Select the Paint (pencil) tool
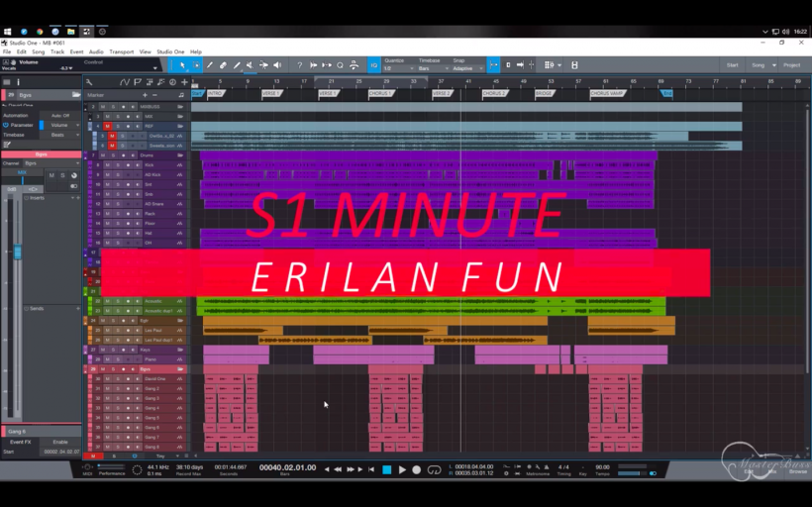The height and width of the screenshot is (507, 812). pyautogui.click(x=237, y=65)
